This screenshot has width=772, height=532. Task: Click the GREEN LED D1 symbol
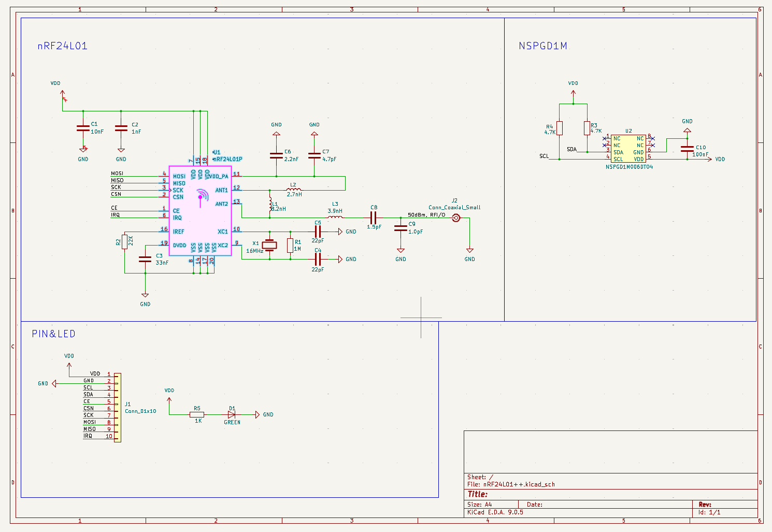pyautogui.click(x=232, y=414)
